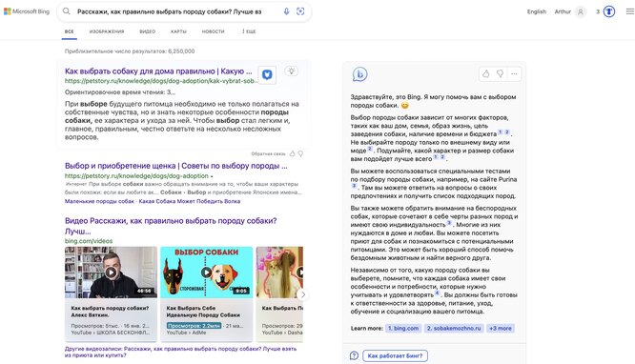Activate voice search microphone icon
This screenshot has height=364, width=635.
[286, 11]
